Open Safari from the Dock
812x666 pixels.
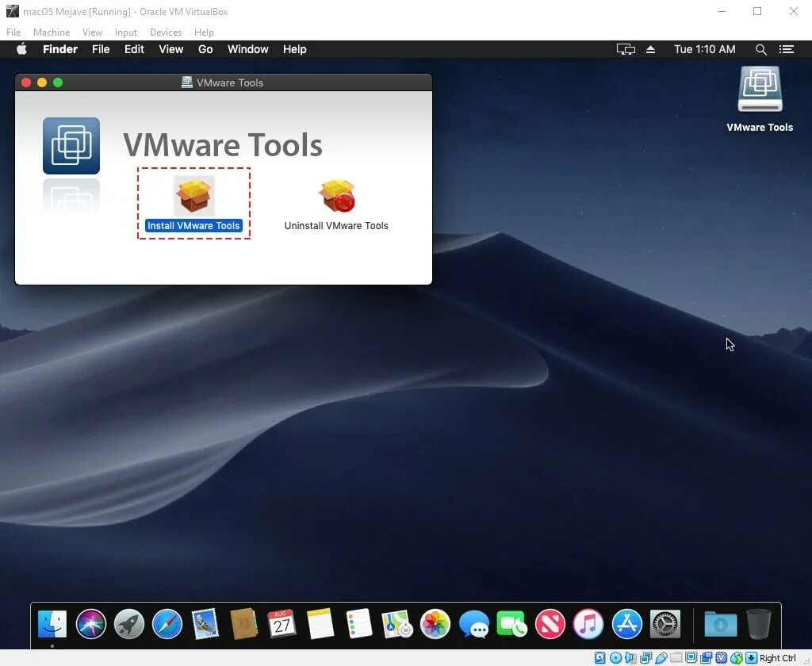click(x=167, y=623)
